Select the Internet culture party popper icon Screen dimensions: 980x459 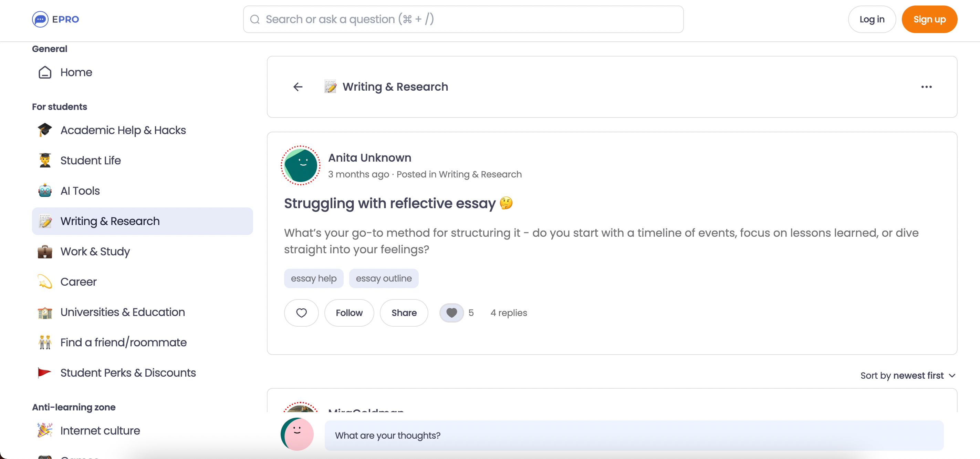[44, 430]
